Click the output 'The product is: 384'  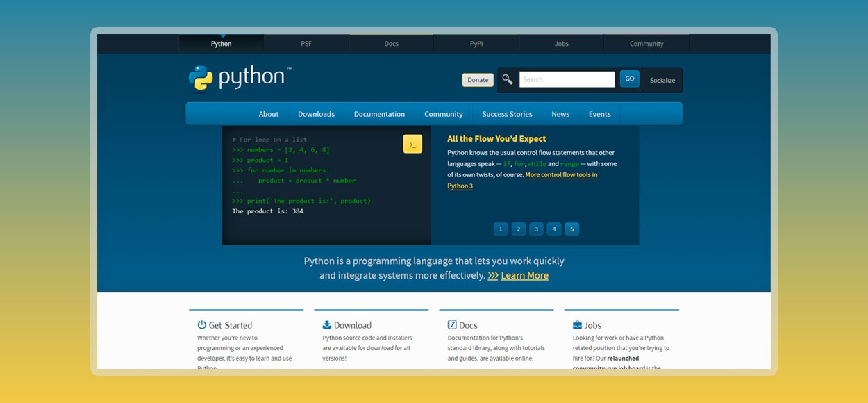[267, 211]
